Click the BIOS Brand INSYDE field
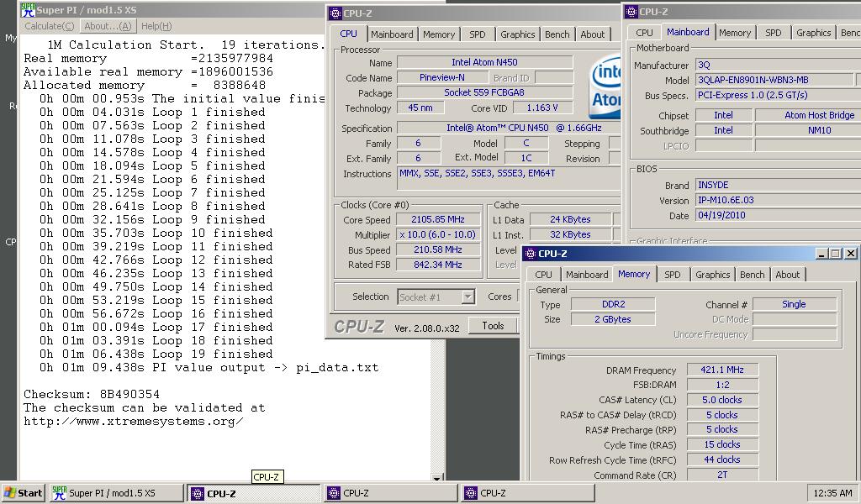Viewport: 861px width, 504px height. [x=779, y=185]
